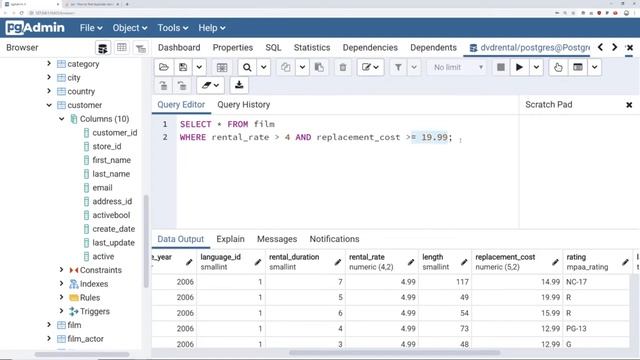This screenshot has height=360, width=640.
Task: Open the File menu
Action: pyautogui.click(x=91, y=28)
